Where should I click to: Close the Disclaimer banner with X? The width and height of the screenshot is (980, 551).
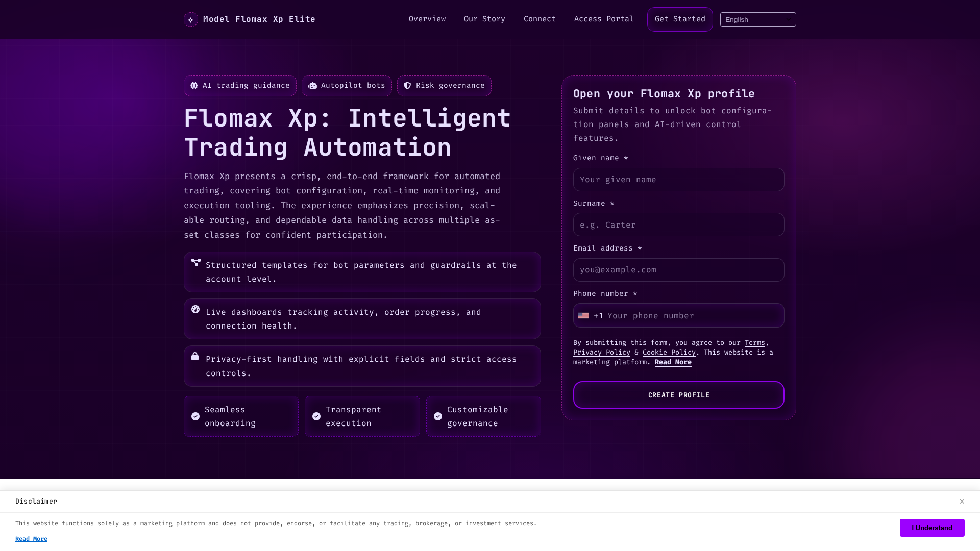pyautogui.click(x=962, y=502)
